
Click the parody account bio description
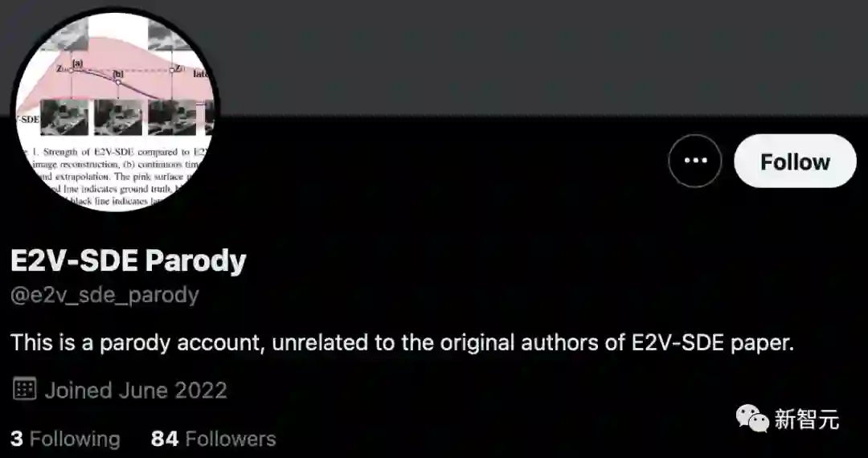click(x=403, y=343)
